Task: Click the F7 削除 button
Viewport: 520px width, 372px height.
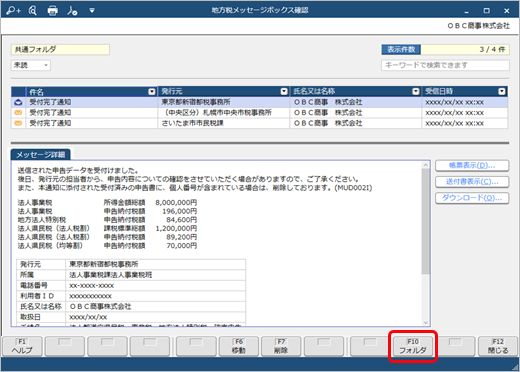Action: [x=281, y=346]
